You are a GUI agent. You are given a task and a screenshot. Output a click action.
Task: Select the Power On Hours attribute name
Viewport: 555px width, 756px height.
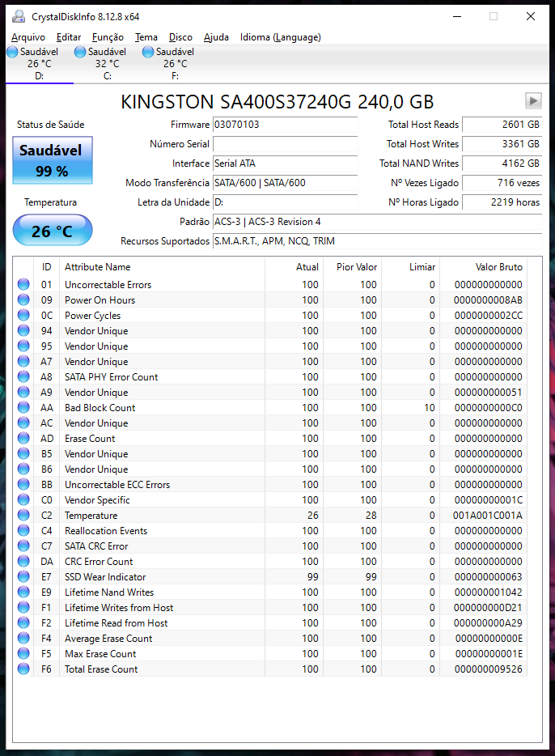[x=100, y=300]
